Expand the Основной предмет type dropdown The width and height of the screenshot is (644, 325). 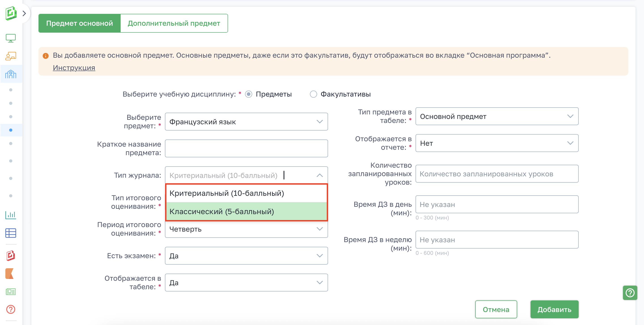[497, 116]
